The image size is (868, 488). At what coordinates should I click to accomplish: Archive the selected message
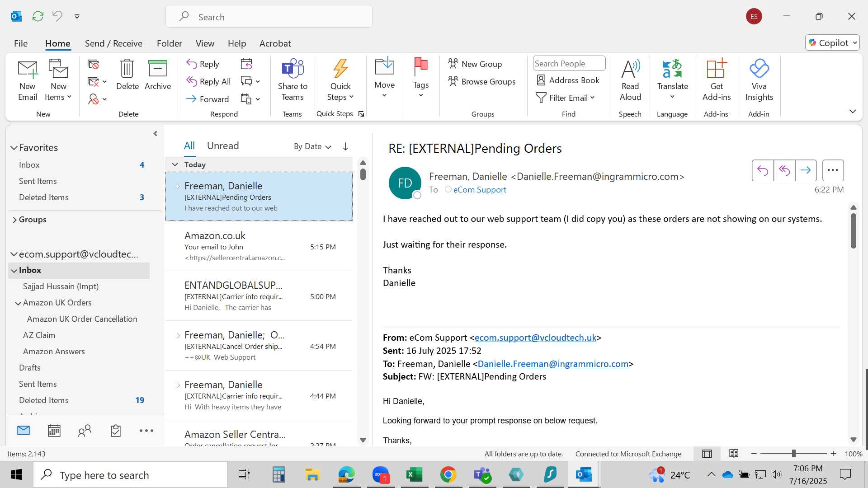pyautogui.click(x=158, y=75)
